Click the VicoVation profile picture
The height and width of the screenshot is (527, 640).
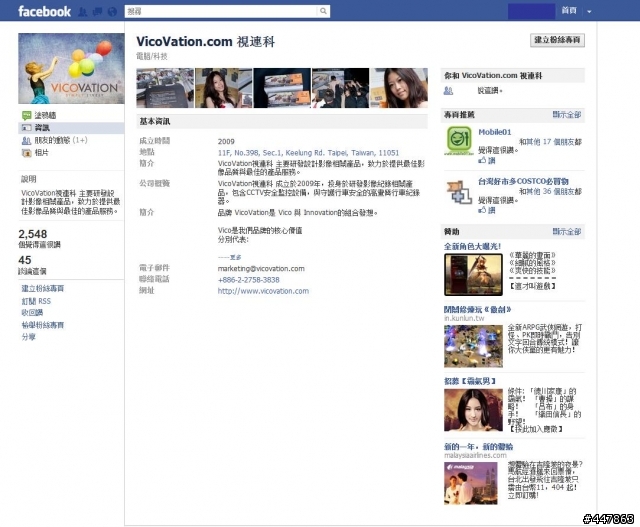pyautogui.click(x=71, y=68)
